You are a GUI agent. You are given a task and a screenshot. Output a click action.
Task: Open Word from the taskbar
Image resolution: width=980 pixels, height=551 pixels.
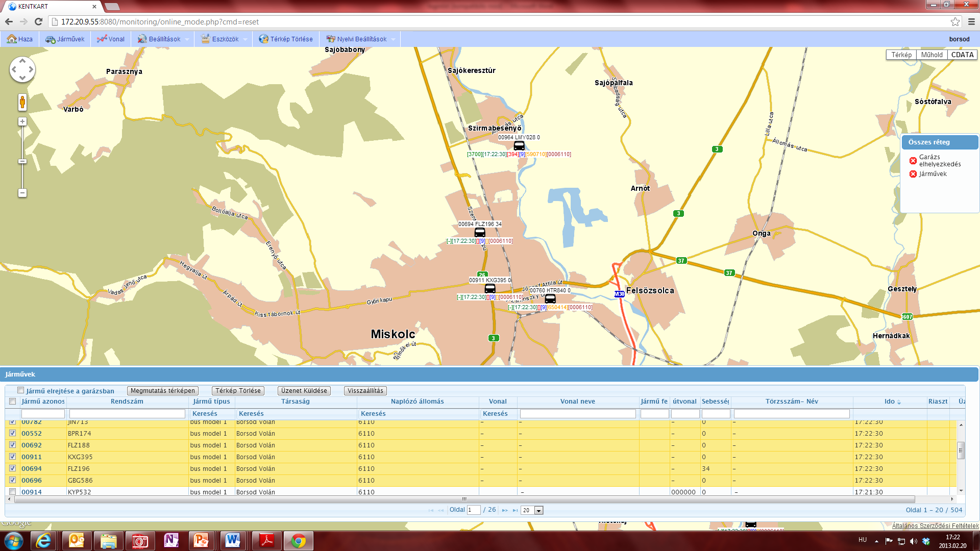tap(233, 541)
